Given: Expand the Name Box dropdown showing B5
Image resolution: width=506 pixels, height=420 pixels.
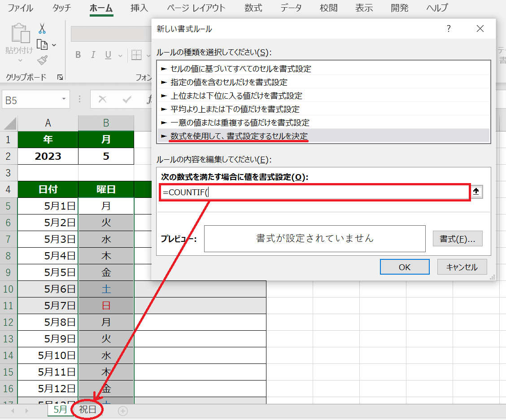Looking at the screenshot, I should tap(64, 99).
